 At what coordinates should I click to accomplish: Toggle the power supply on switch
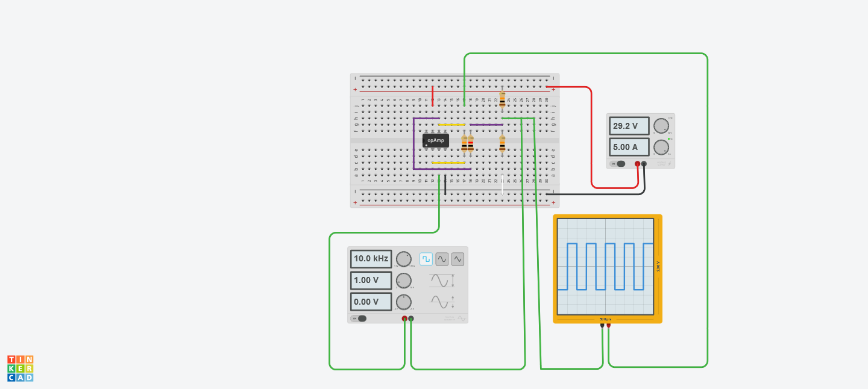point(618,164)
